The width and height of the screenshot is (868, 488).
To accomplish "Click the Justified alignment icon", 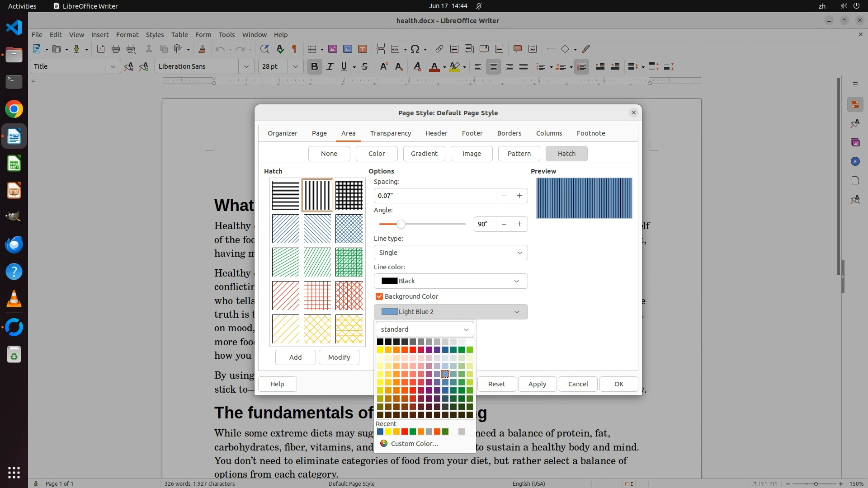I will click(x=524, y=67).
